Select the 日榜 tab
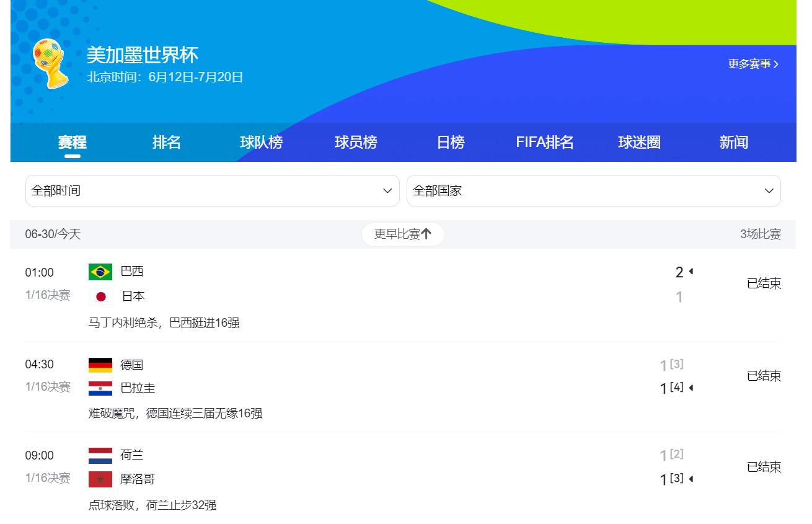 pyautogui.click(x=451, y=143)
